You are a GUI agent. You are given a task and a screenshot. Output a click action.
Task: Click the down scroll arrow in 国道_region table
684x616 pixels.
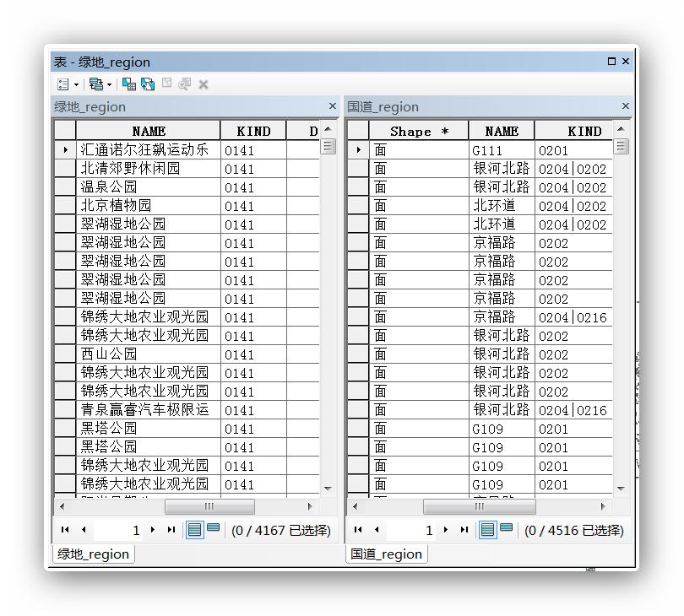pos(622,489)
